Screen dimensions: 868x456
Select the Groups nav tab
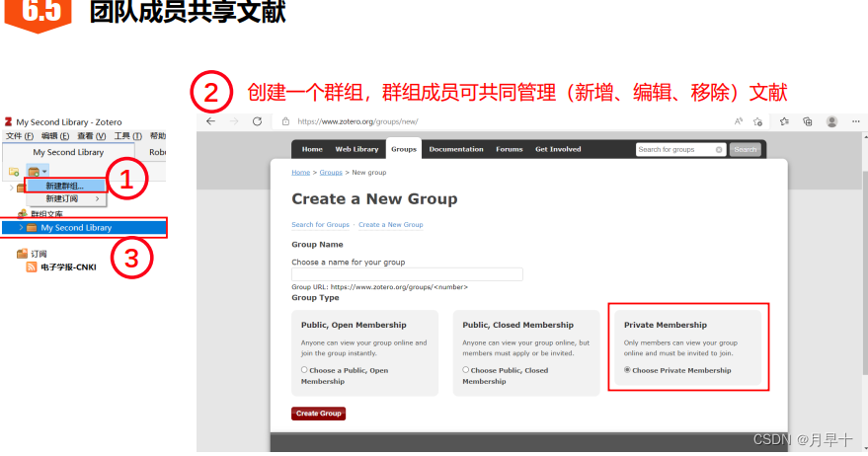(x=404, y=149)
